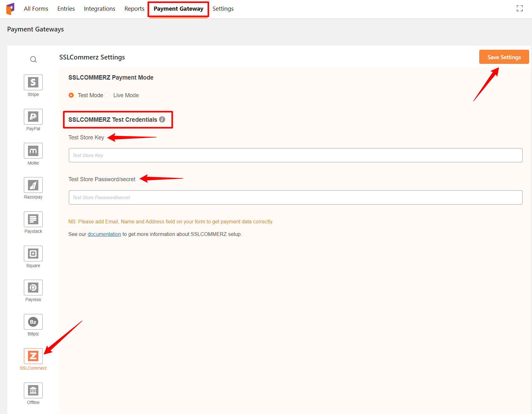Open the Paystack gateway settings
This screenshot has height=414, width=532.
33,219
